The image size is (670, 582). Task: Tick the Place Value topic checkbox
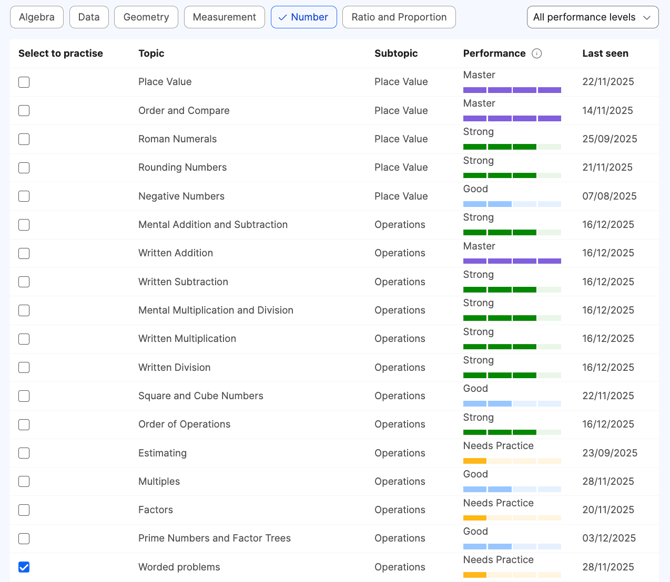pos(24,82)
